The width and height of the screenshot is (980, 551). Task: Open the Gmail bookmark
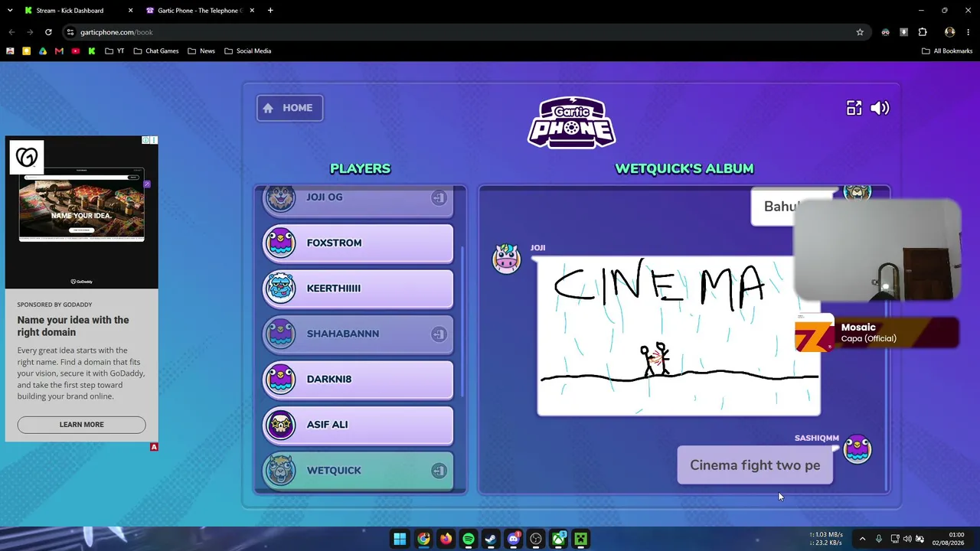[59, 51]
